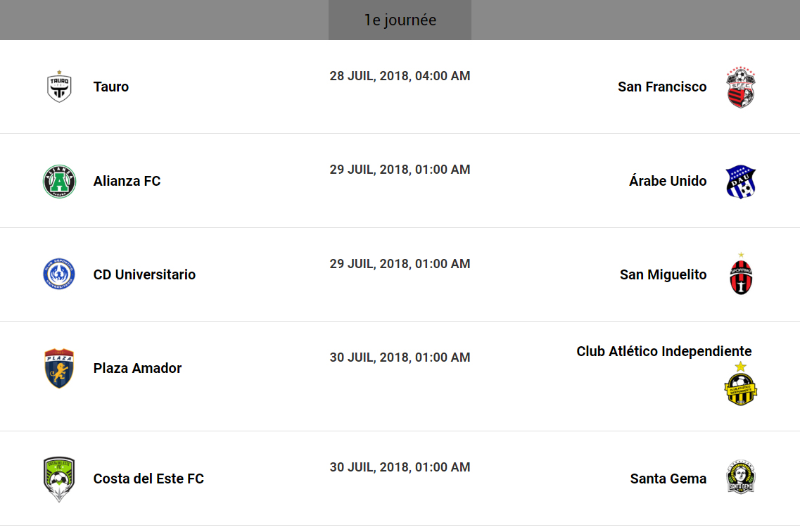Click the Plaza Amador shield logo
800x532 pixels.
[59, 368]
